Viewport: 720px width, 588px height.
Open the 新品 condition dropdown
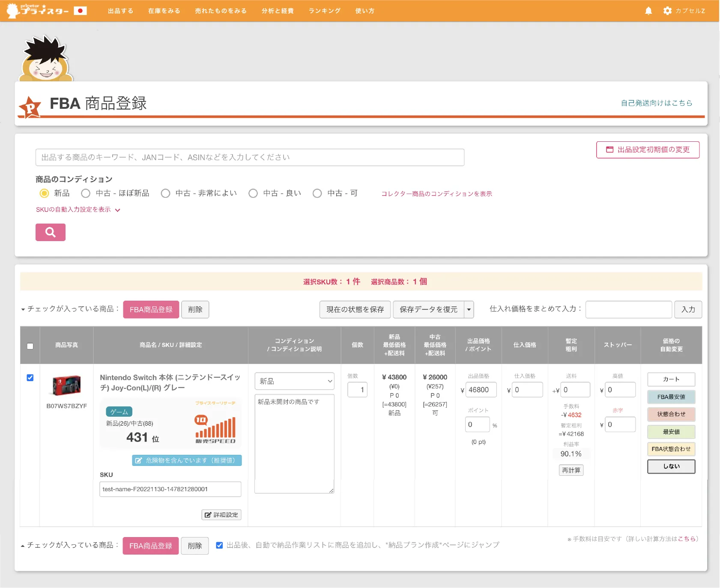(294, 381)
